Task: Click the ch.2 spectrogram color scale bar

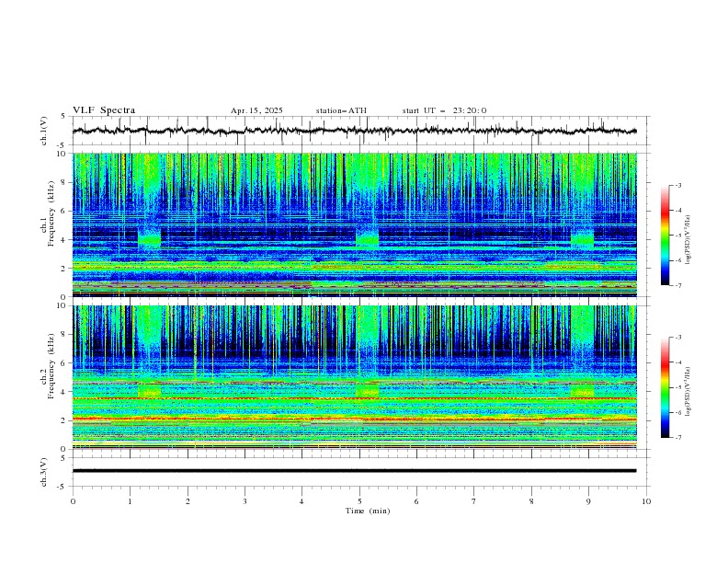Action: point(665,387)
